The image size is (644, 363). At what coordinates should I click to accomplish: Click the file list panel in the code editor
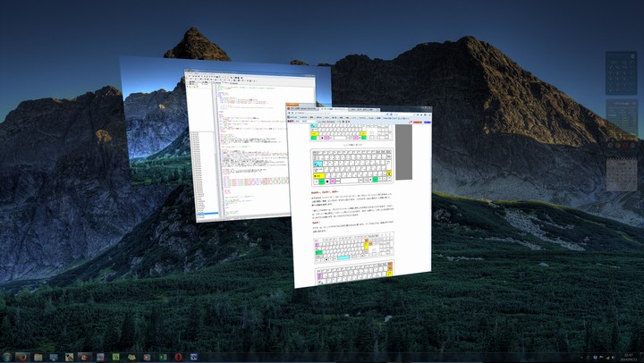pyautogui.click(x=200, y=170)
